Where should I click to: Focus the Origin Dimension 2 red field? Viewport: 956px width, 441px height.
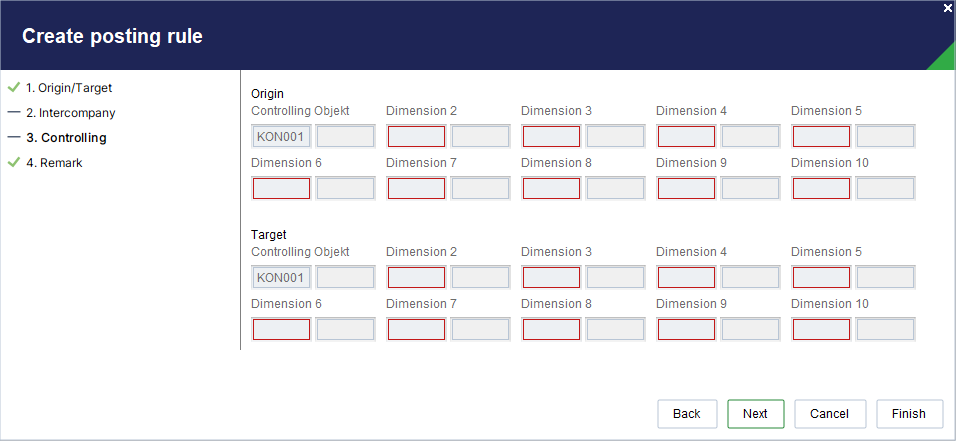(x=416, y=137)
